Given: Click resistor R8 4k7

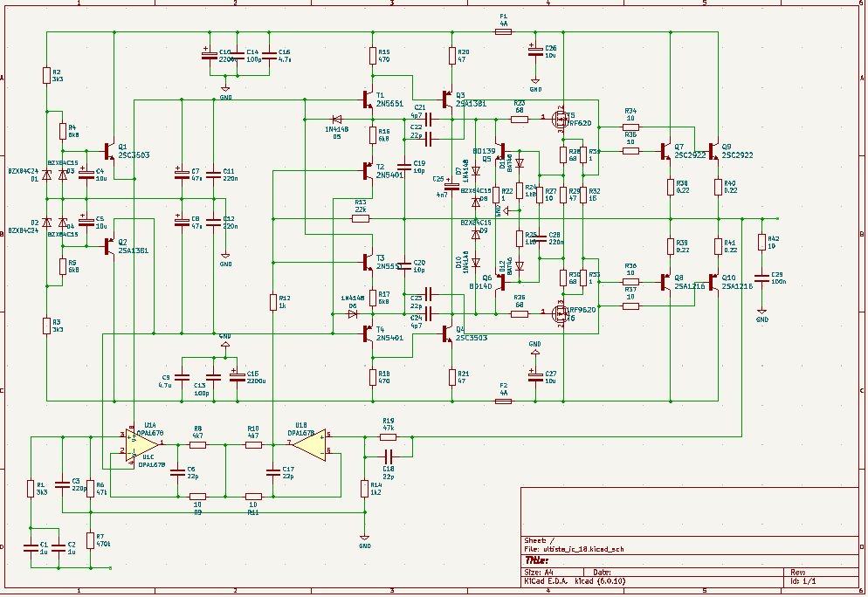Looking at the screenshot, I should pos(197,444).
